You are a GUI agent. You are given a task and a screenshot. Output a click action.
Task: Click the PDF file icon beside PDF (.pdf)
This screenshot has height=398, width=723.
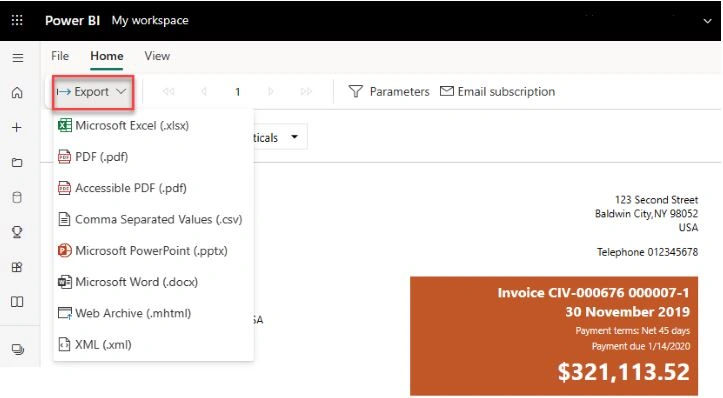(x=65, y=157)
